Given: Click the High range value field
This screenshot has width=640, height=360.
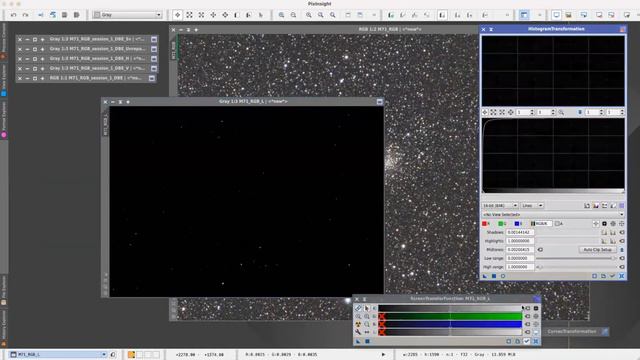Looking at the screenshot, I should (520, 267).
